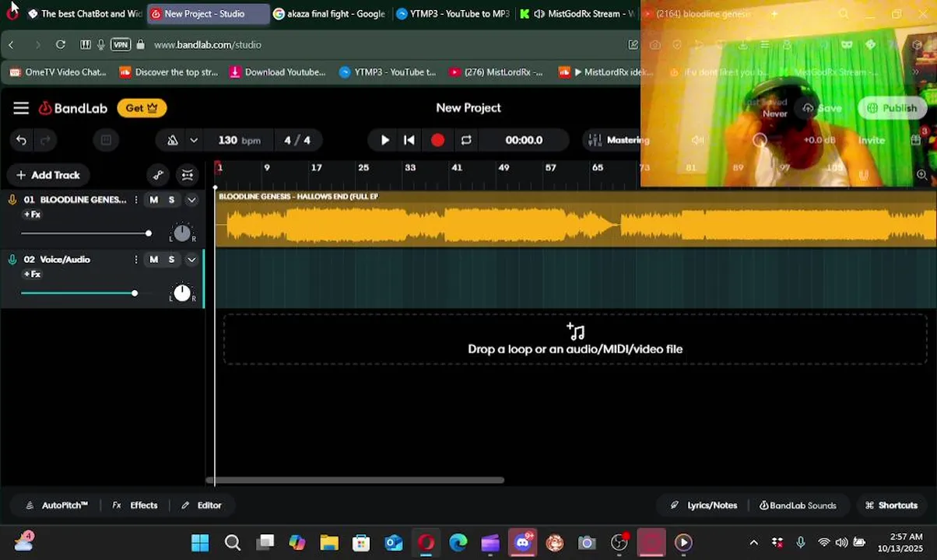Add Fx to the BLOODLINE GENESIS track
This screenshot has height=560, width=937.
[32, 215]
